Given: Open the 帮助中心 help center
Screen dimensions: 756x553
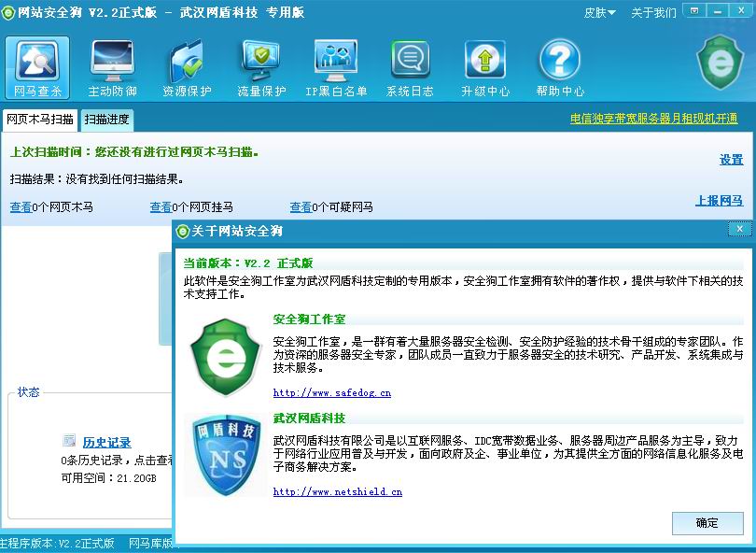Looking at the screenshot, I should coord(560,67).
